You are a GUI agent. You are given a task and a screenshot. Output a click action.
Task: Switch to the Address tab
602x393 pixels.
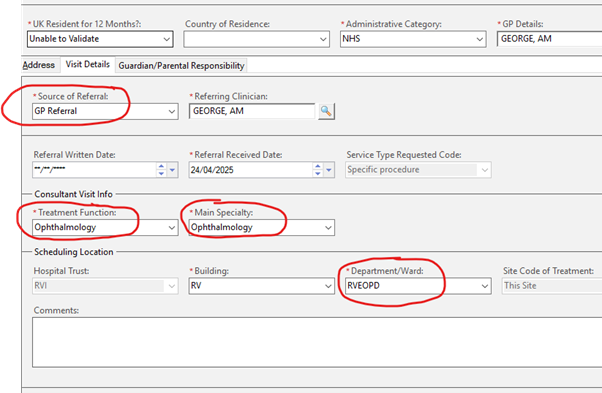pyautogui.click(x=38, y=65)
